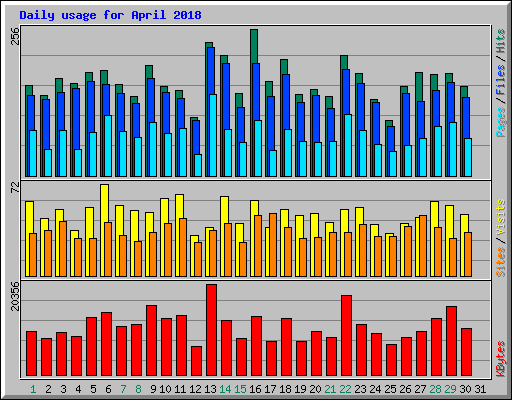The width and height of the screenshot is (512, 400).
Task: Click the red KBytes bar for day 13
Action: tap(211, 330)
